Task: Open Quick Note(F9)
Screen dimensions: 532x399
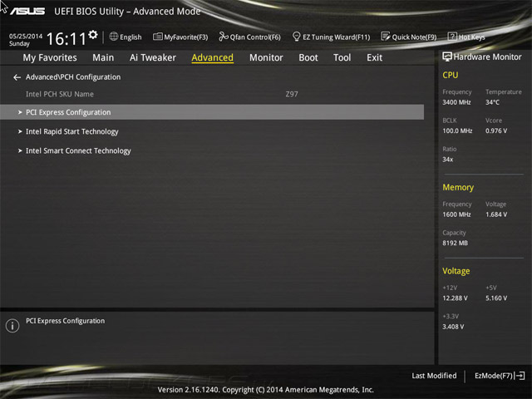Action: point(414,37)
